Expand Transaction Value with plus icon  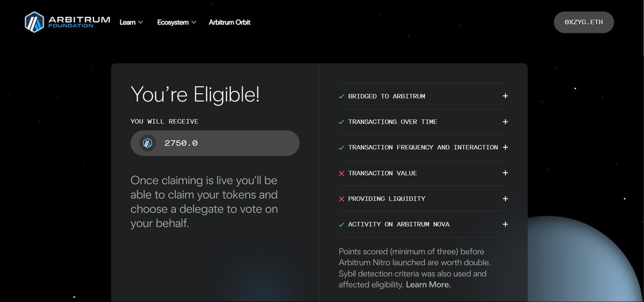[505, 173]
